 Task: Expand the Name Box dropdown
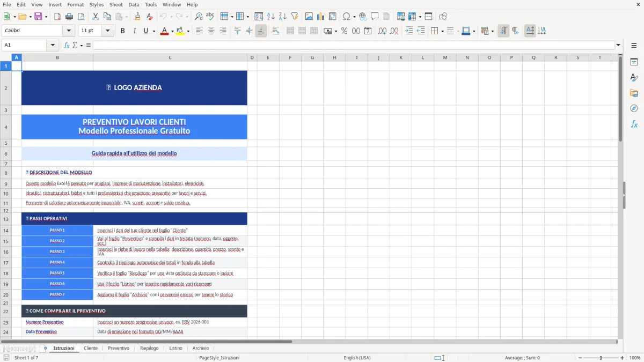click(53, 45)
